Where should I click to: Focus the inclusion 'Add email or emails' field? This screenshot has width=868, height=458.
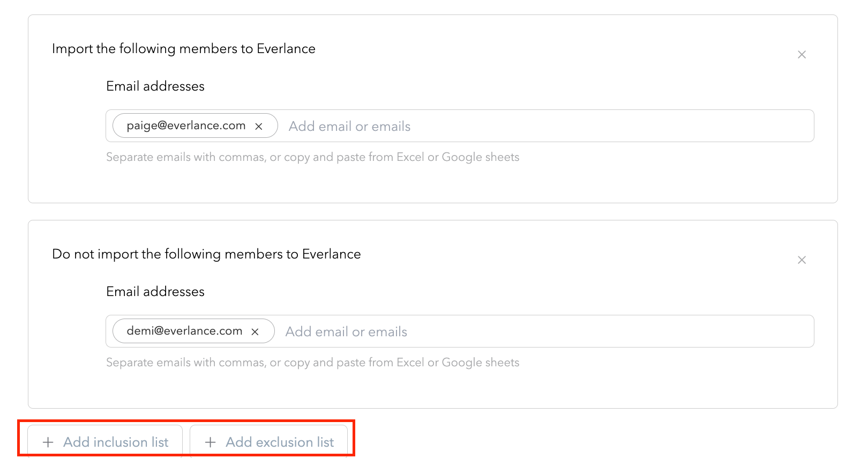[x=349, y=126]
